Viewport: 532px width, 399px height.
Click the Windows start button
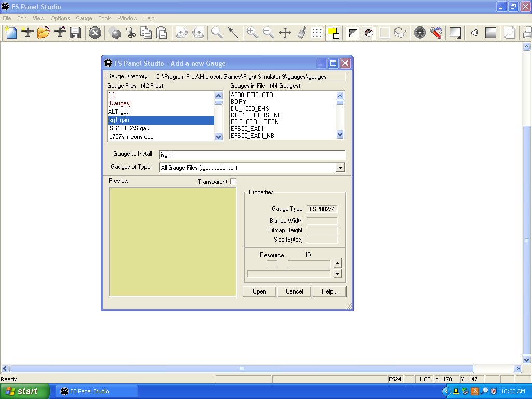[24, 391]
